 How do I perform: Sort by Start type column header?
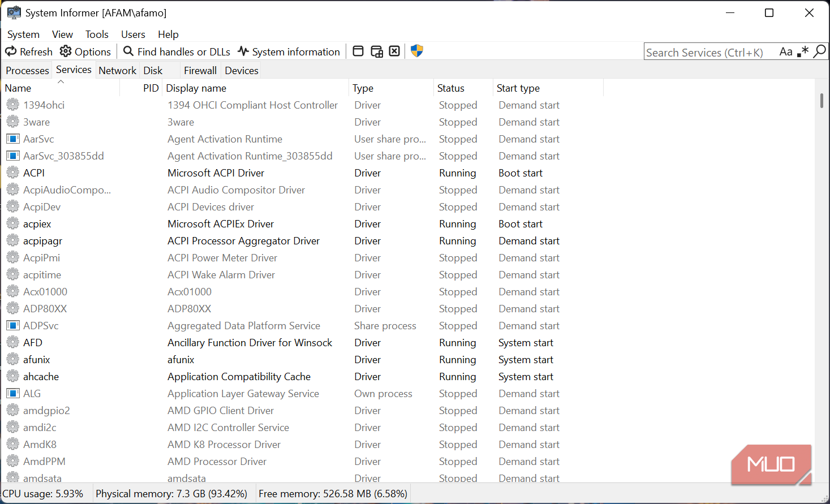[548, 88]
